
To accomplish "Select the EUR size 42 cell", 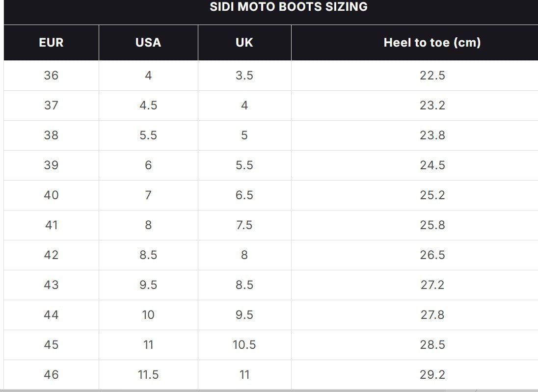I will (51, 255).
